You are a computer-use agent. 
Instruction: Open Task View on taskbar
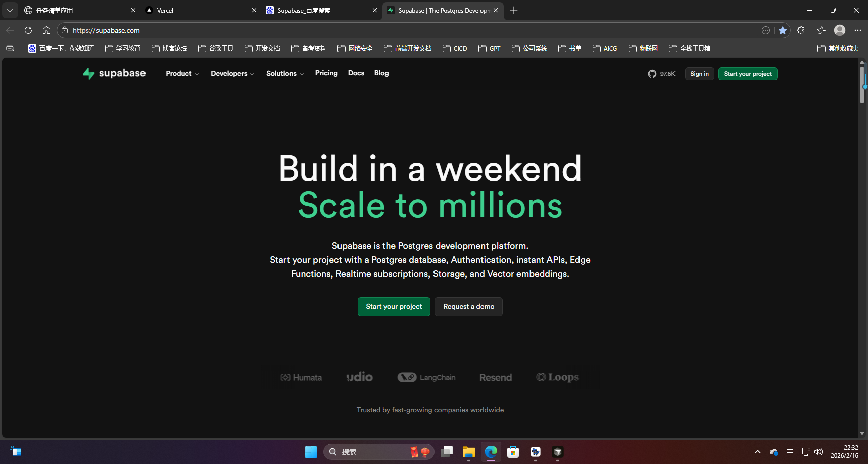coord(447,452)
